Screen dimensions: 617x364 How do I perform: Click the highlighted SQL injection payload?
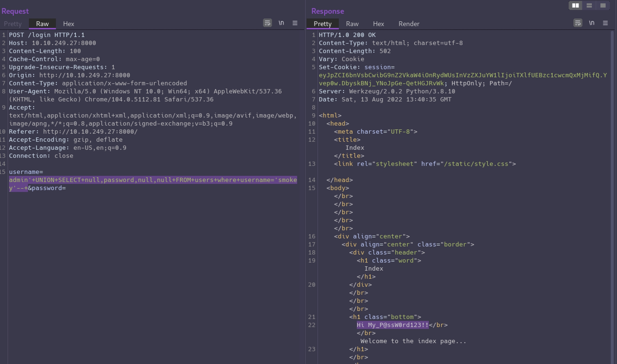[x=153, y=180]
